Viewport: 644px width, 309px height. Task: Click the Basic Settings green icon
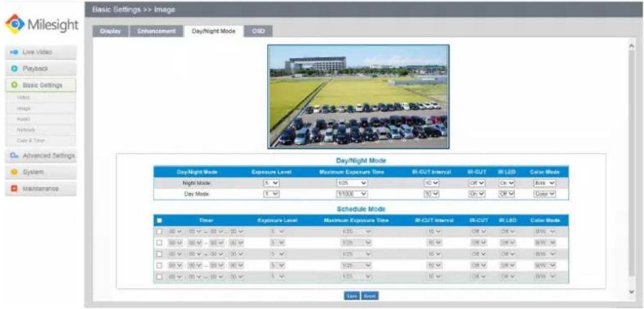pyautogui.click(x=14, y=85)
